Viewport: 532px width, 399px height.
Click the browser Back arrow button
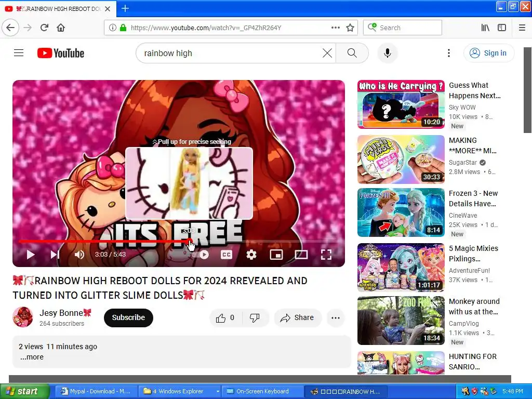point(10,28)
